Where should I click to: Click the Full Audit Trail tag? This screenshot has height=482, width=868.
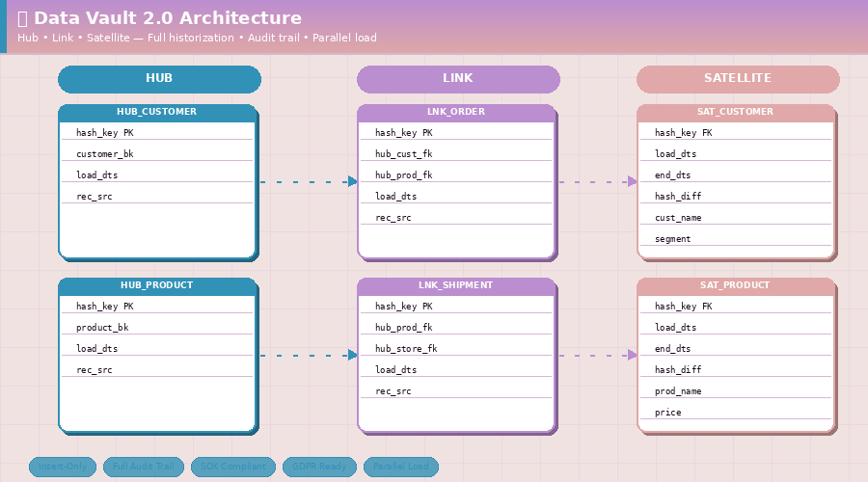pos(143,467)
